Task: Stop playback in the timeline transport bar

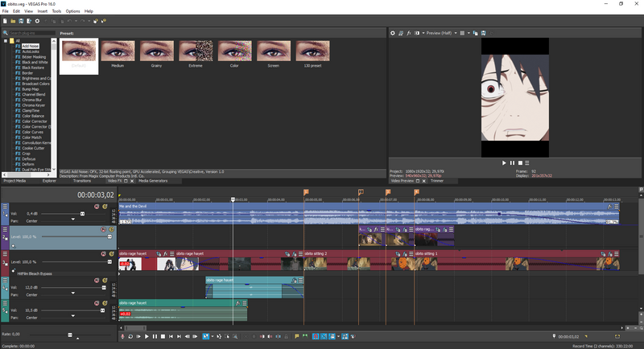Action: point(163,336)
